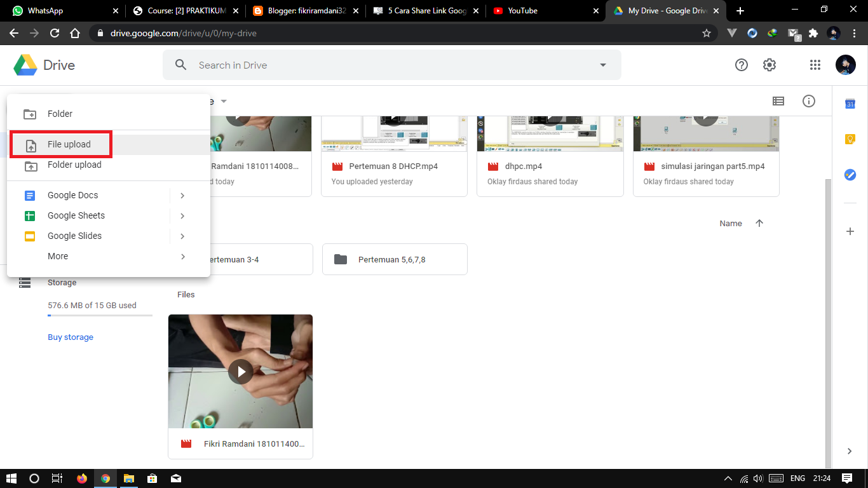Open Google Keep side panel icon

850,139
